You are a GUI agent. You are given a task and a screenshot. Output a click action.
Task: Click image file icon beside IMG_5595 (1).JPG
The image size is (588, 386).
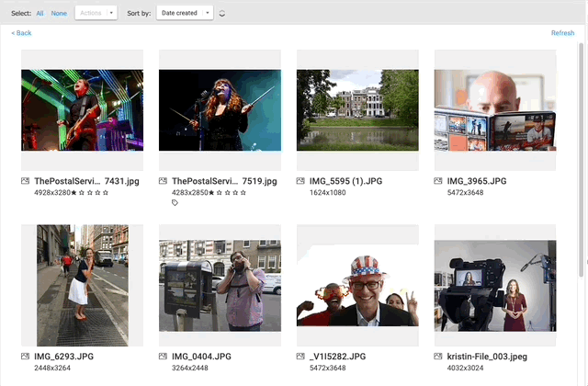300,181
